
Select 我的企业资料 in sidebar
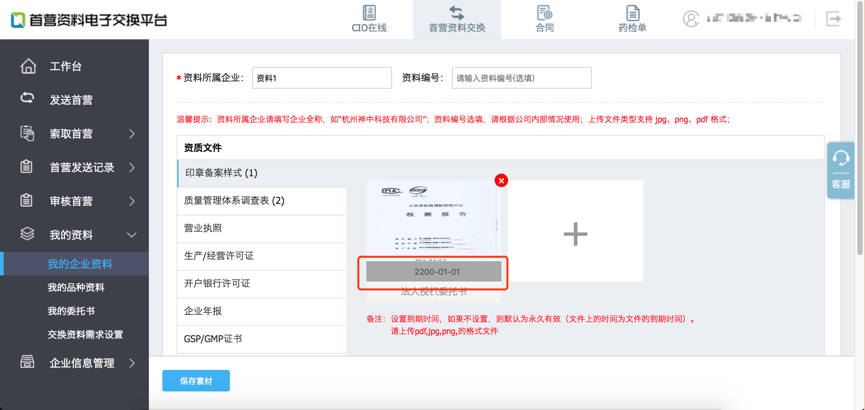(x=74, y=264)
